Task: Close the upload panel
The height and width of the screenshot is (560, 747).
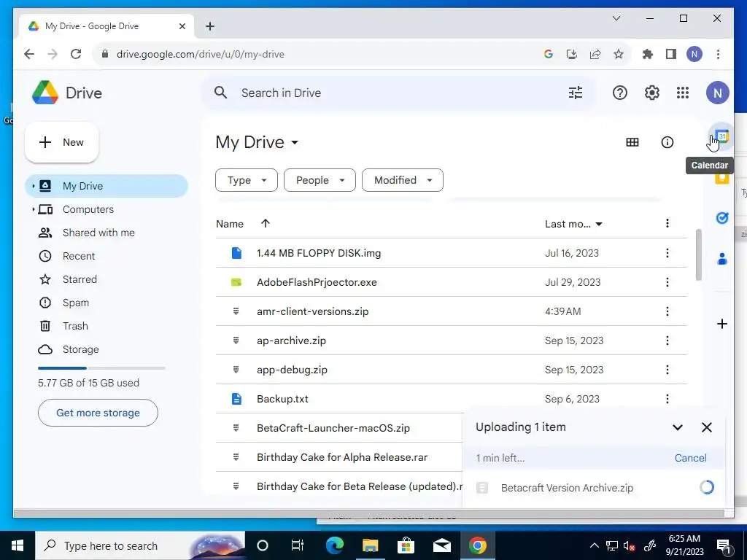Action: point(706,427)
